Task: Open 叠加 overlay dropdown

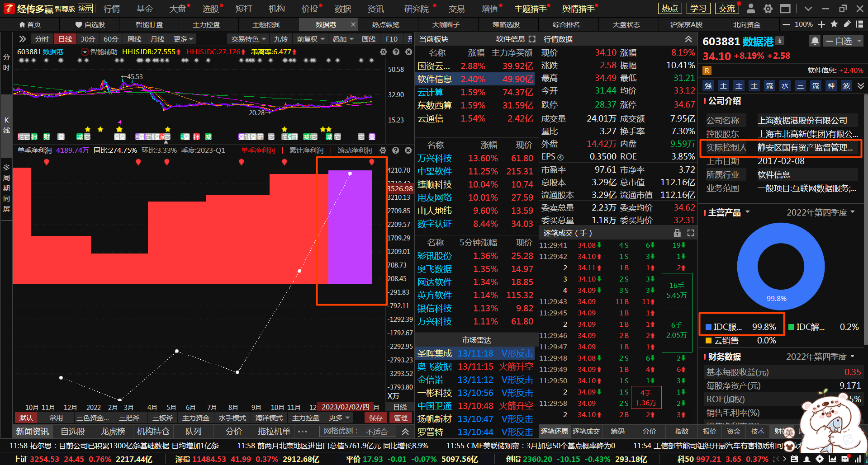Action: 343,39
